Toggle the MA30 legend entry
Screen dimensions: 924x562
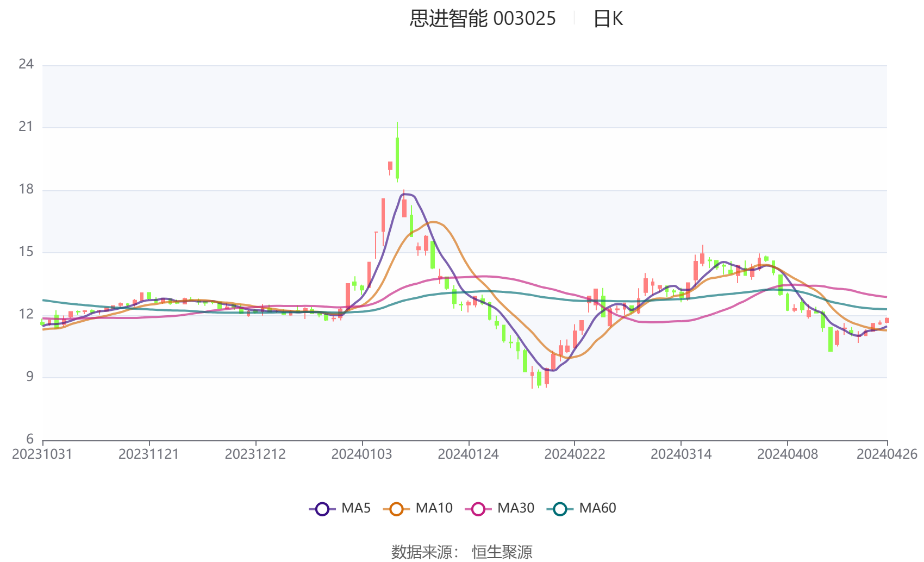[x=500, y=508]
